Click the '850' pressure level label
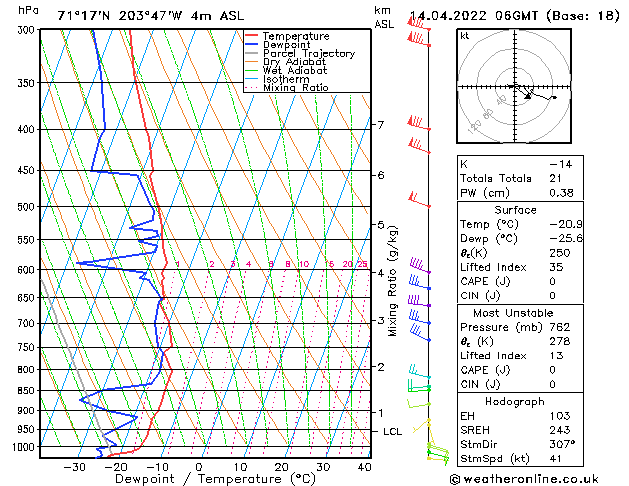This screenshot has width=629, height=486. [28, 391]
